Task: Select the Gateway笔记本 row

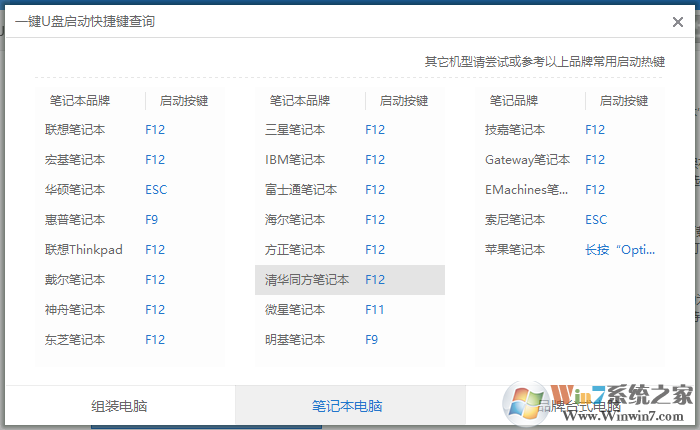Action: tap(570, 159)
